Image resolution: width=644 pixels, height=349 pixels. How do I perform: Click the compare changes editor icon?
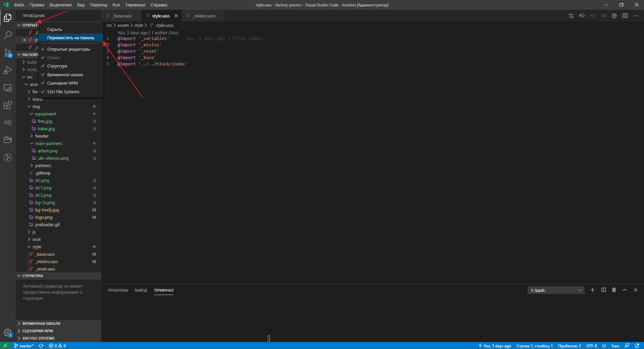coord(571,16)
